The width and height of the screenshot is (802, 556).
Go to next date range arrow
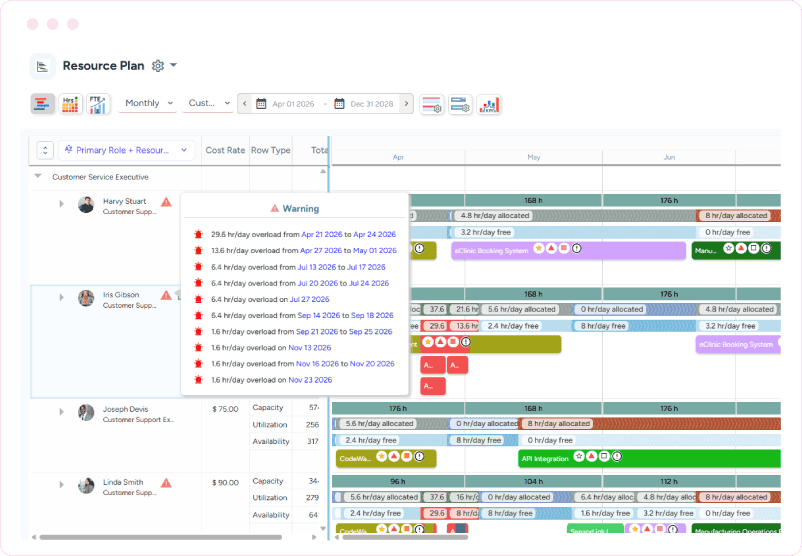click(407, 104)
